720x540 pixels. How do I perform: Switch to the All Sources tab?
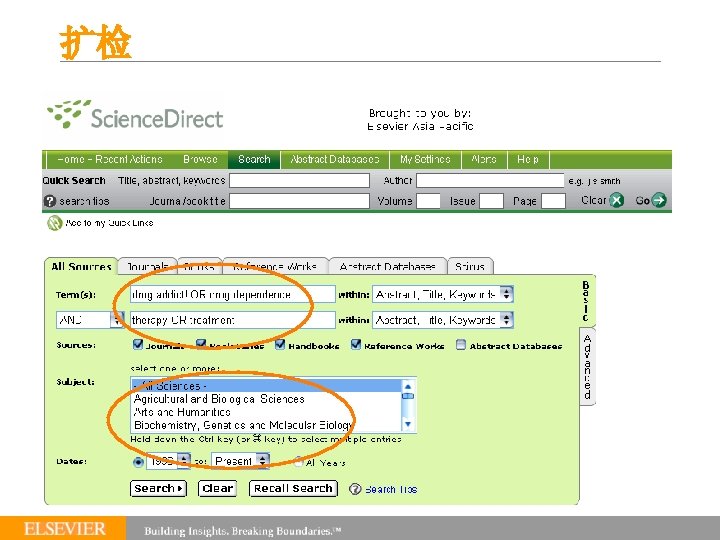point(81,266)
